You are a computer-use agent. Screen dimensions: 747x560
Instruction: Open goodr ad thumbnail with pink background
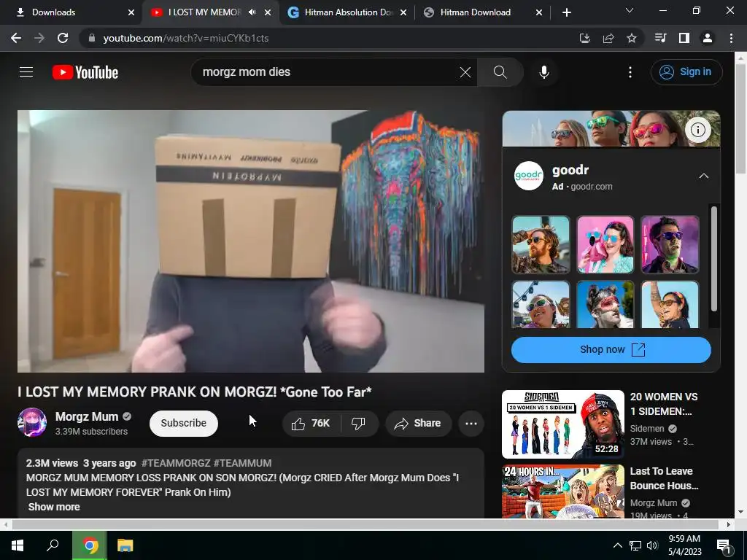[x=605, y=244]
